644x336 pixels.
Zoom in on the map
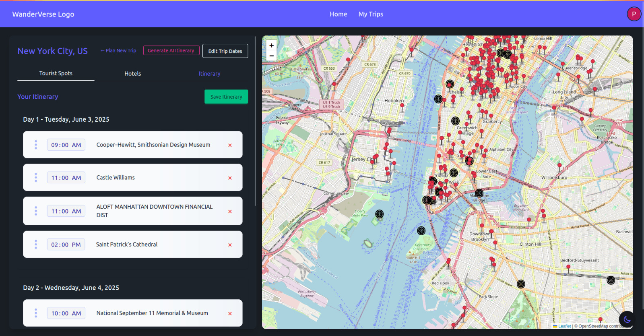[x=271, y=46]
